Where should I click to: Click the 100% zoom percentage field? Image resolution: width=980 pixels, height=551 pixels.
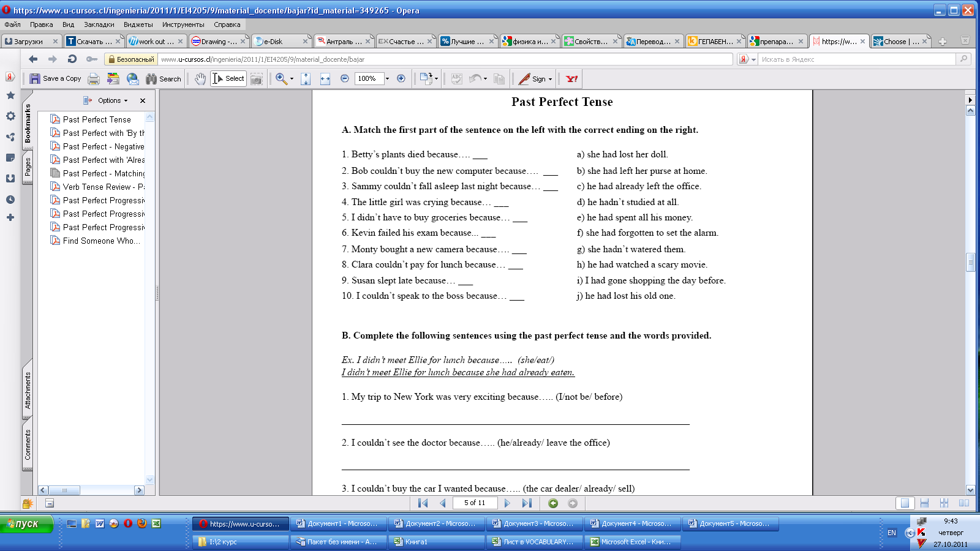coord(369,78)
